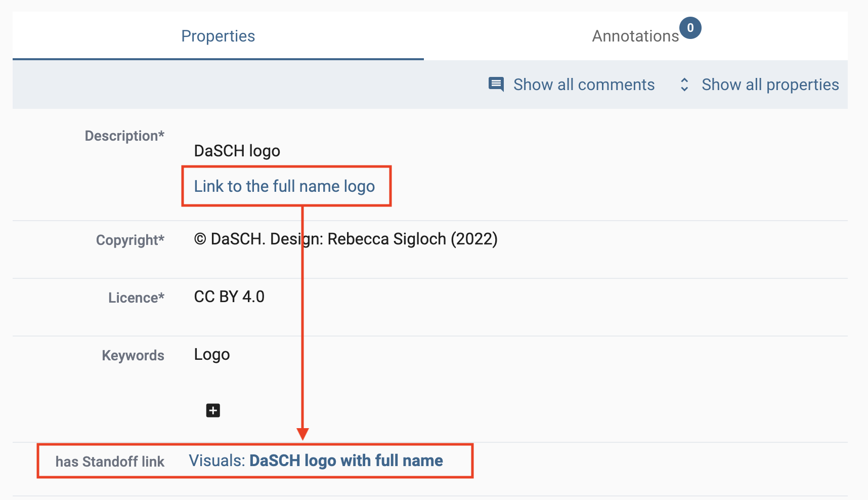Open 'Visuals: DaSCH logo with full name' link
Image resolution: width=868 pixels, height=500 pixels.
(x=316, y=461)
